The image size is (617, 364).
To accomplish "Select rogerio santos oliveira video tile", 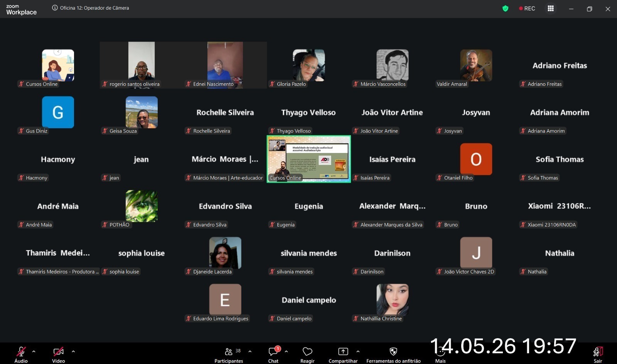I will [142, 65].
